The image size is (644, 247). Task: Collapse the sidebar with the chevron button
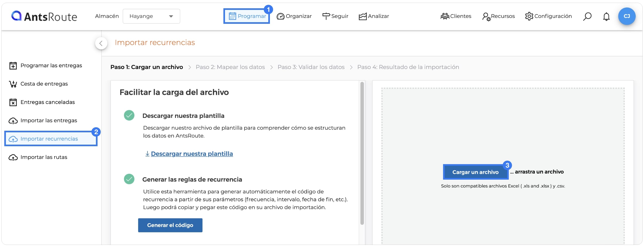[x=101, y=43]
